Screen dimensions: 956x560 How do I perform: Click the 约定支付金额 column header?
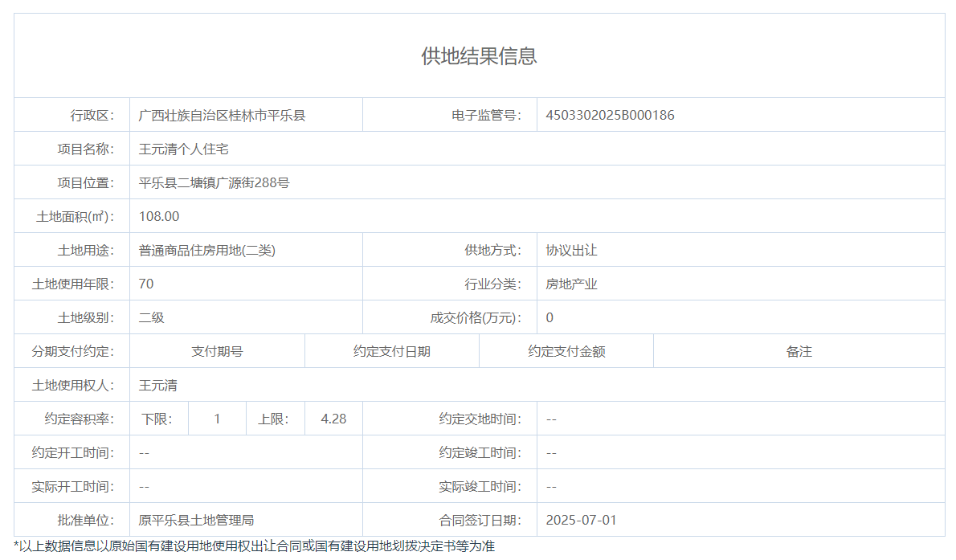pyautogui.click(x=566, y=351)
